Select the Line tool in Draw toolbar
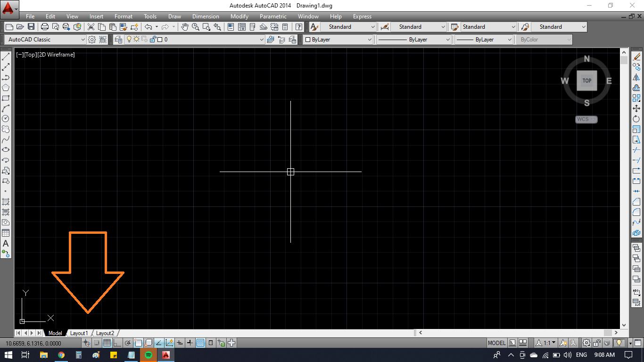Image resolution: width=644 pixels, height=362 pixels. (6, 57)
